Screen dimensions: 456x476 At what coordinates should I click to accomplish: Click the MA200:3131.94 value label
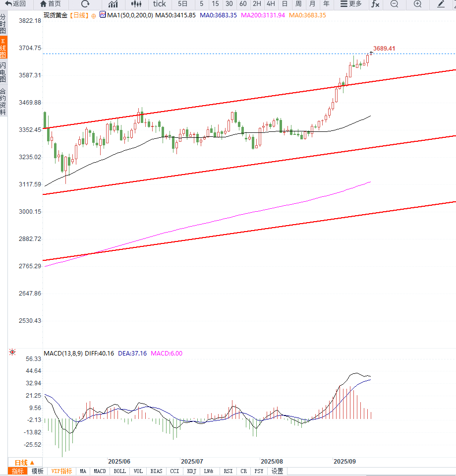[263, 15]
